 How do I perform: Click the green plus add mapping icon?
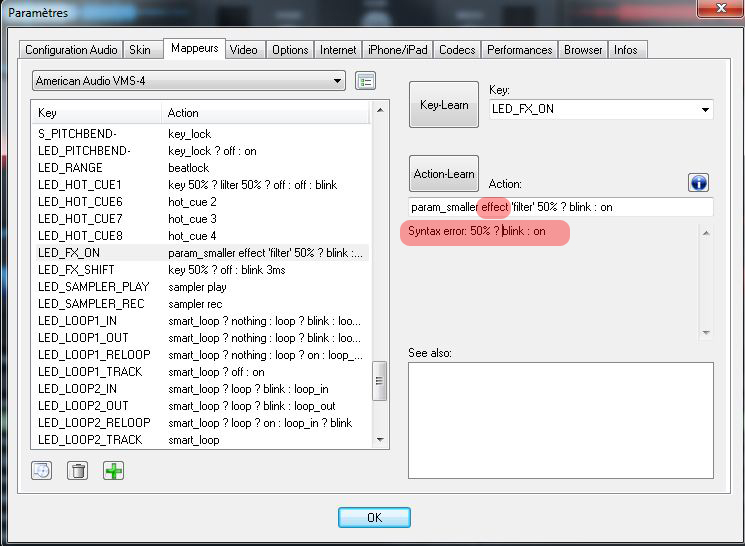pyautogui.click(x=114, y=470)
